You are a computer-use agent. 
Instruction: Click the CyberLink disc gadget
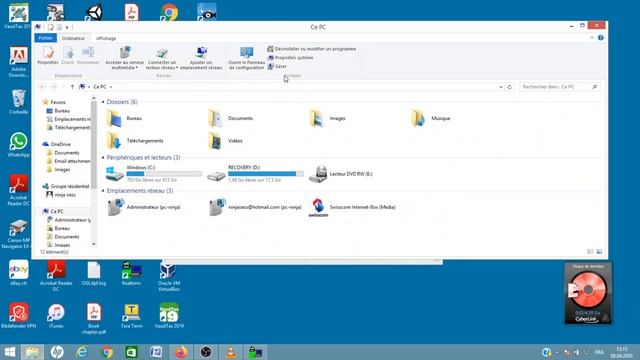[588, 293]
